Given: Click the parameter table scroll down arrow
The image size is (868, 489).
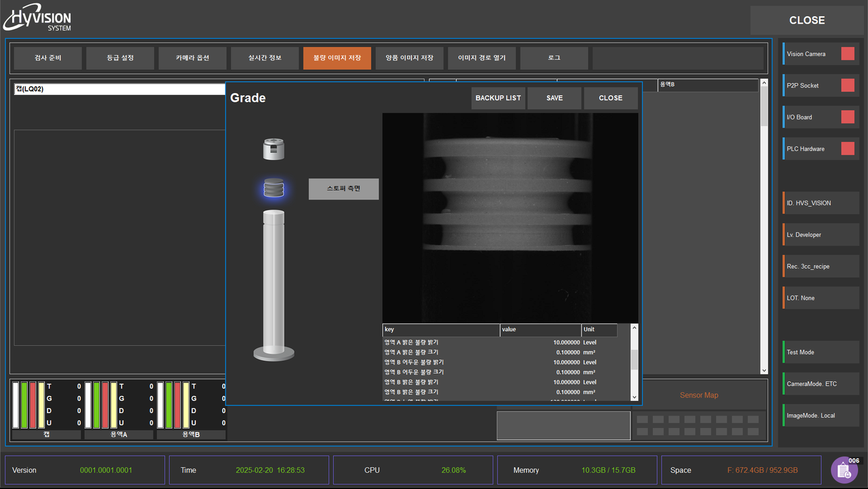Looking at the screenshot, I should pyautogui.click(x=635, y=397).
